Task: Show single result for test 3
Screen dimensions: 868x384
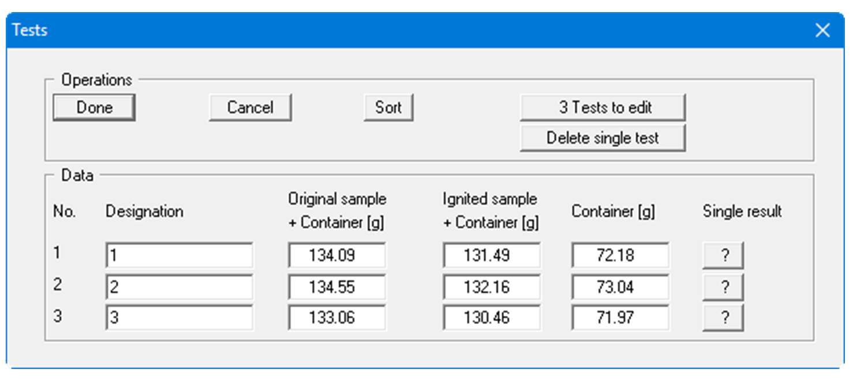Action: 723,318
